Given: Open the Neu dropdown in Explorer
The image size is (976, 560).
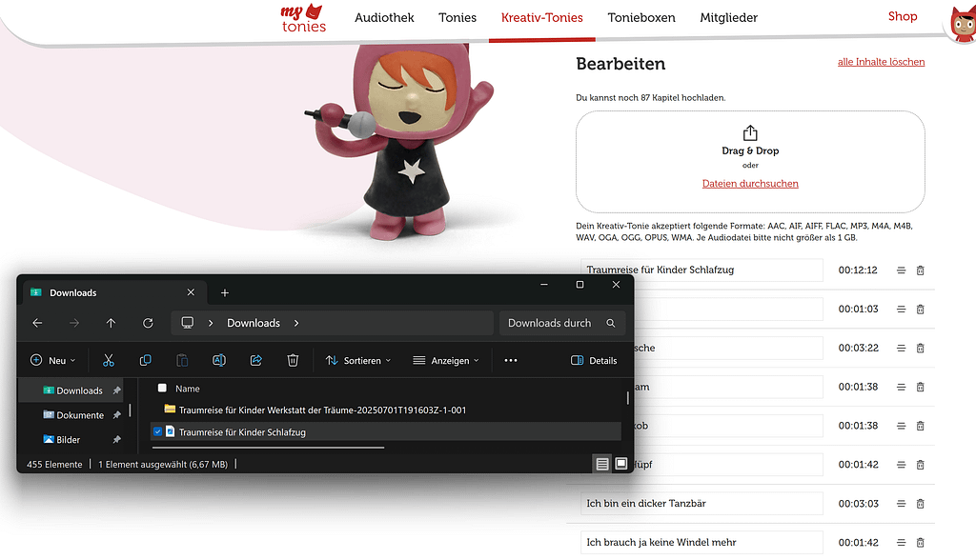Looking at the screenshot, I should pos(53,361).
